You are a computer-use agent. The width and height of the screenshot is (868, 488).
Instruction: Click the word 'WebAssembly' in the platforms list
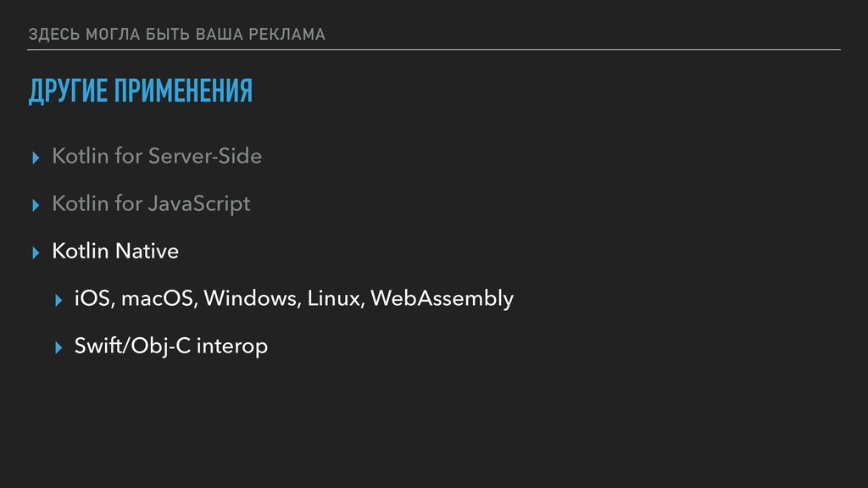click(x=442, y=299)
